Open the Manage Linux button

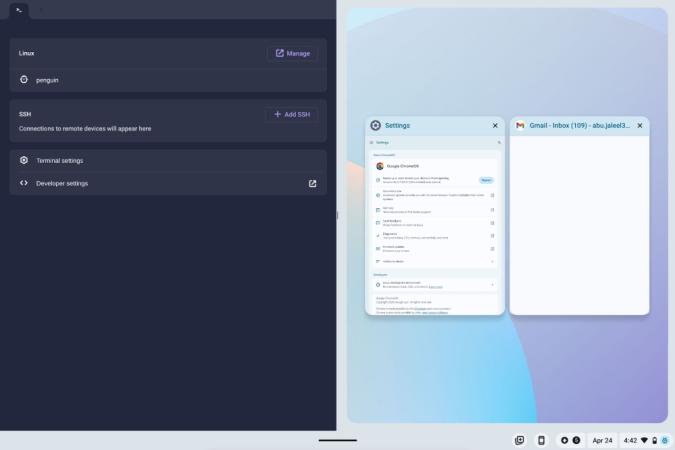tap(292, 53)
